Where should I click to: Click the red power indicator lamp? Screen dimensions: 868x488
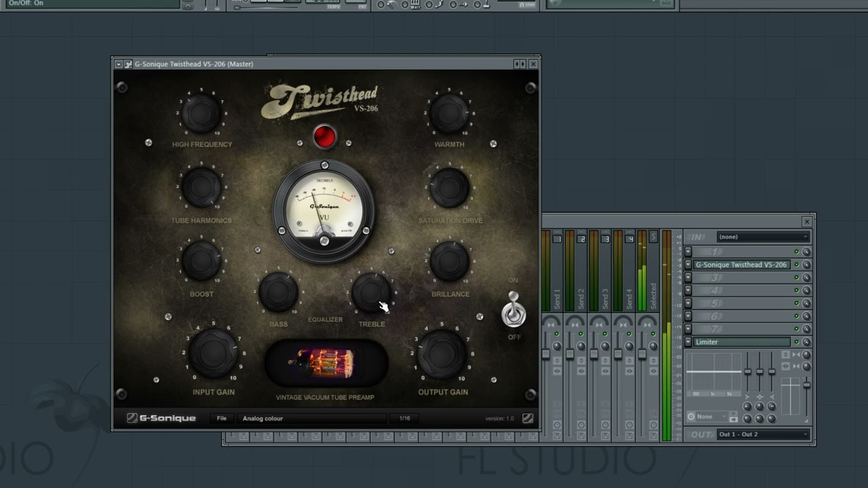pyautogui.click(x=325, y=137)
